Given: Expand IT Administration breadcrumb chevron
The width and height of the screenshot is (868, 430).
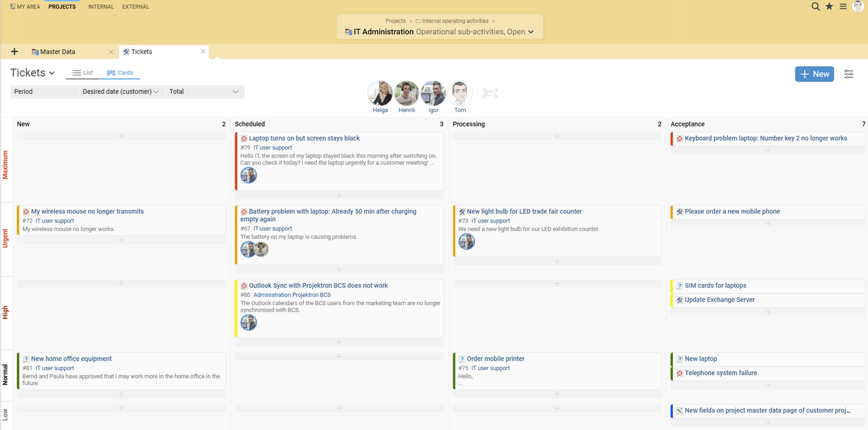Looking at the screenshot, I should pyautogui.click(x=531, y=32).
